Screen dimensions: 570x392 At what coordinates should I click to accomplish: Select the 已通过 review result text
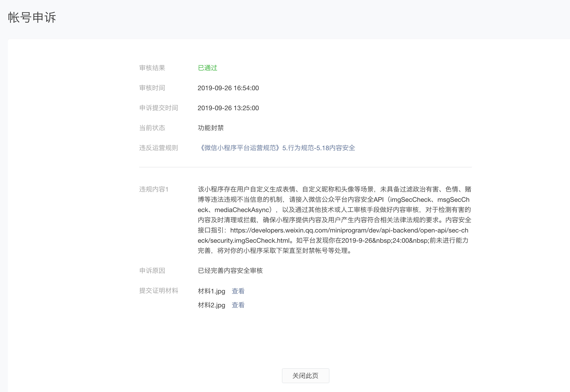(x=208, y=68)
